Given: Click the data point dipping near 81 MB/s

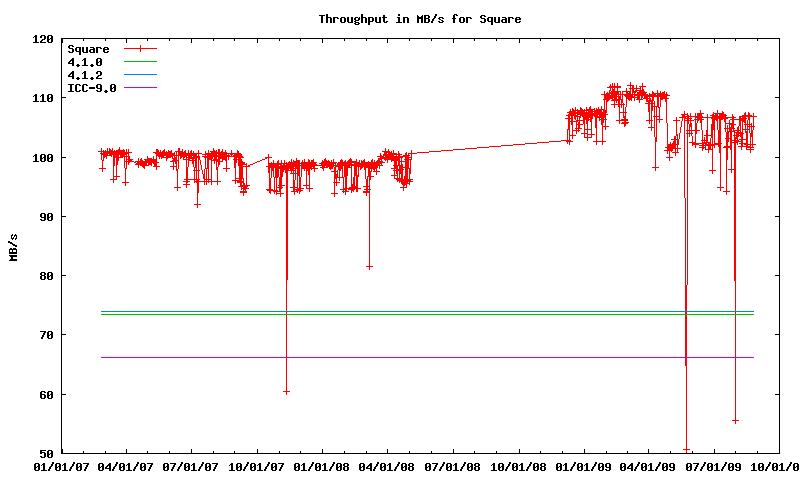Looking at the screenshot, I should coord(369,267).
